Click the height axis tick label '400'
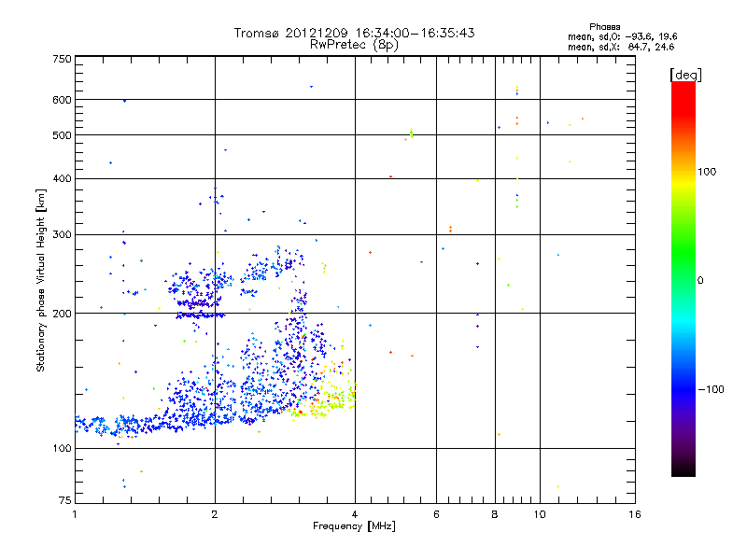The width and height of the screenshot is (747, 560). 62,178
